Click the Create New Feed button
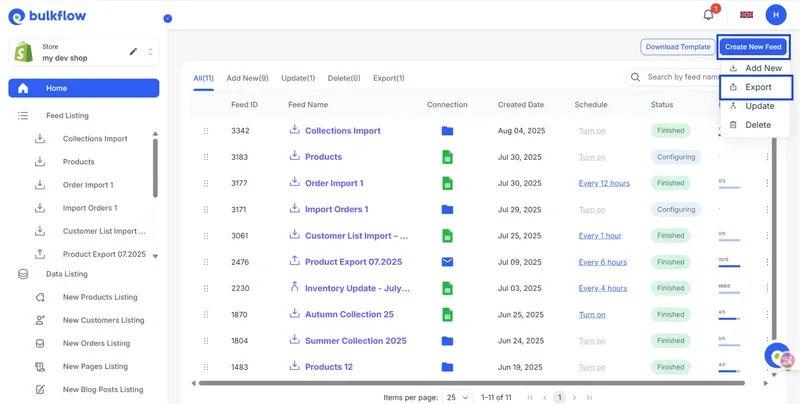800x404 pixels. click(x=753, y=46)
